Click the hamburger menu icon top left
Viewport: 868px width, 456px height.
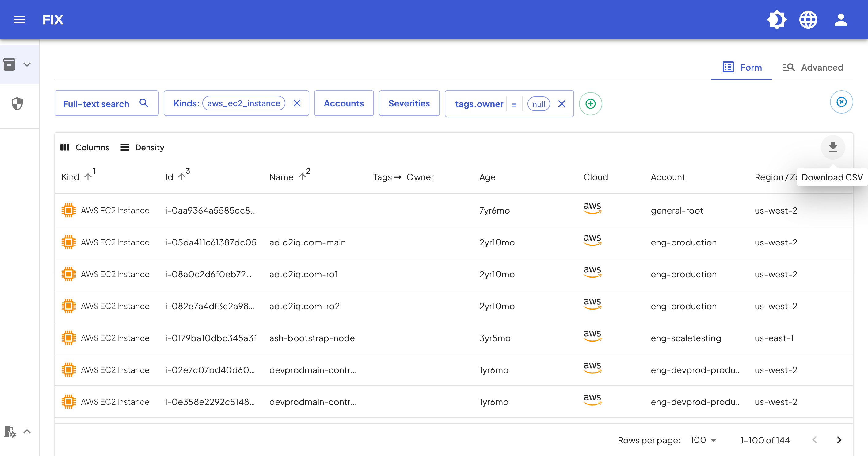tap(20, 19)
